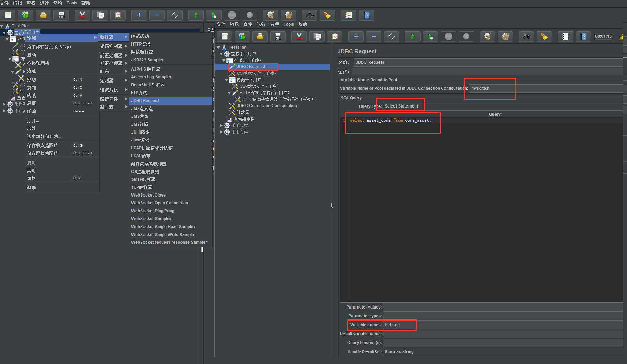Expand 配置元件 submenu entry

[114, 99]
